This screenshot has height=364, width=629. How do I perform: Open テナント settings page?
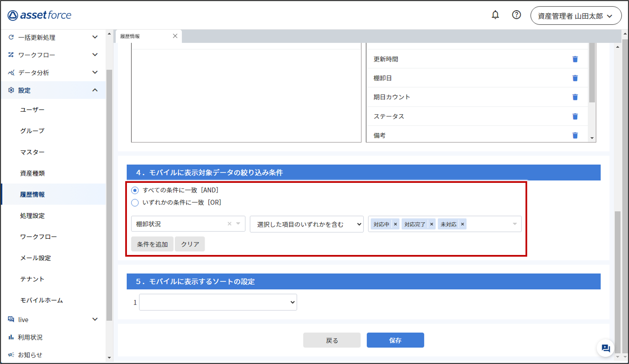tap(32, 279)
